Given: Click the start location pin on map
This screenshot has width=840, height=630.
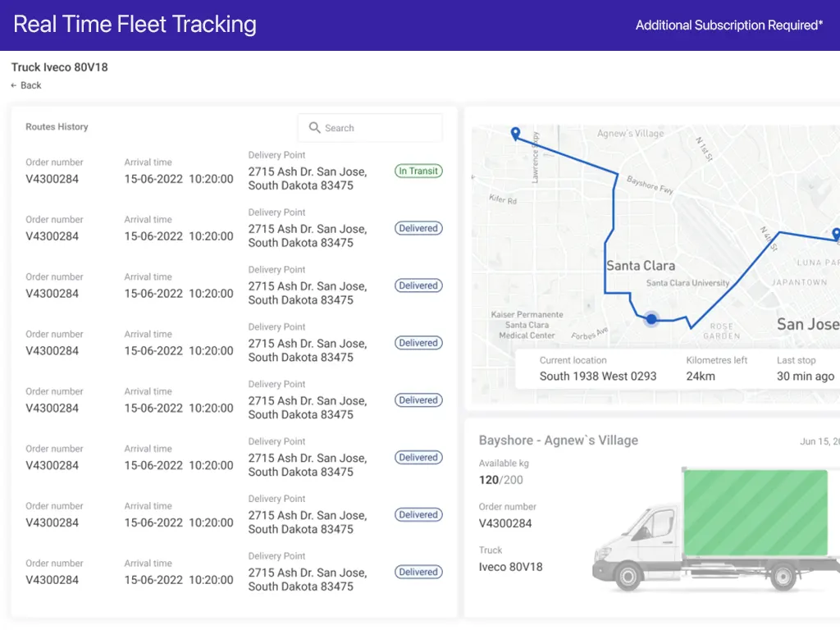Looking at the screenshot, I should point(515,134).
